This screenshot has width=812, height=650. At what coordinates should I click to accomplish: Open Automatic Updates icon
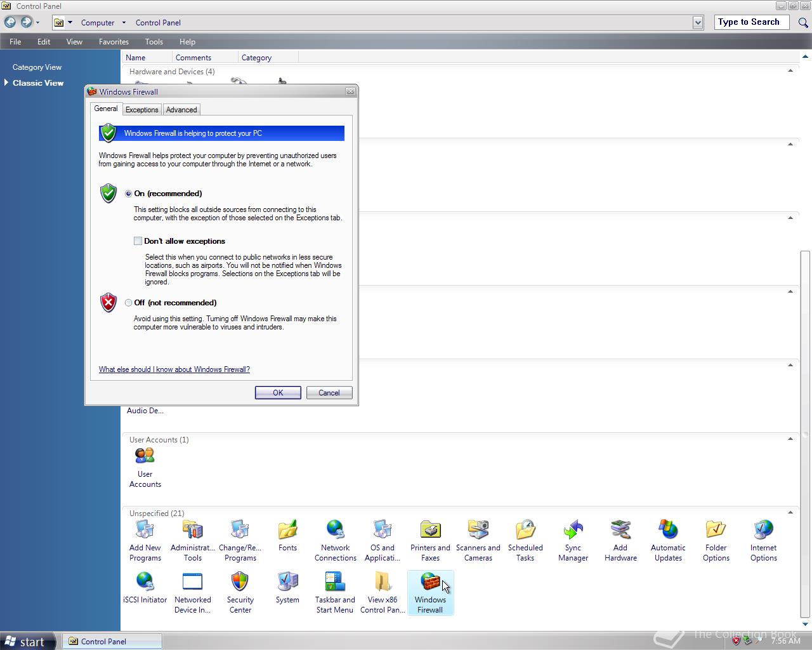click(668, 541)
